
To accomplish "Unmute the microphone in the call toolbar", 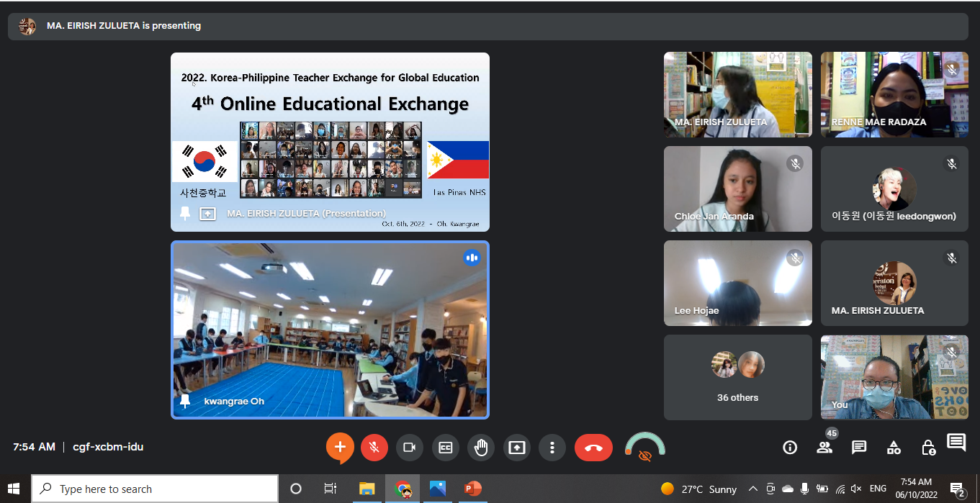I will (x=374, y=448).
